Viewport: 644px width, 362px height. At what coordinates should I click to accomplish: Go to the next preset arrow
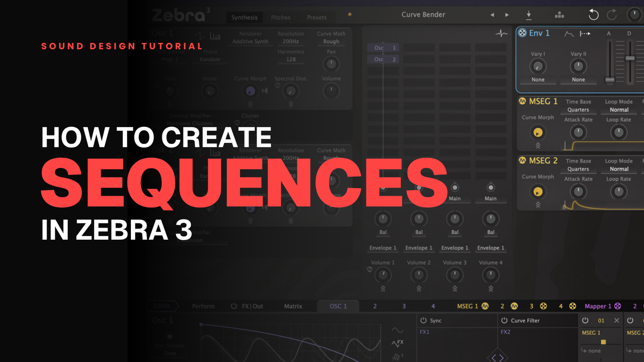[507, 15]
